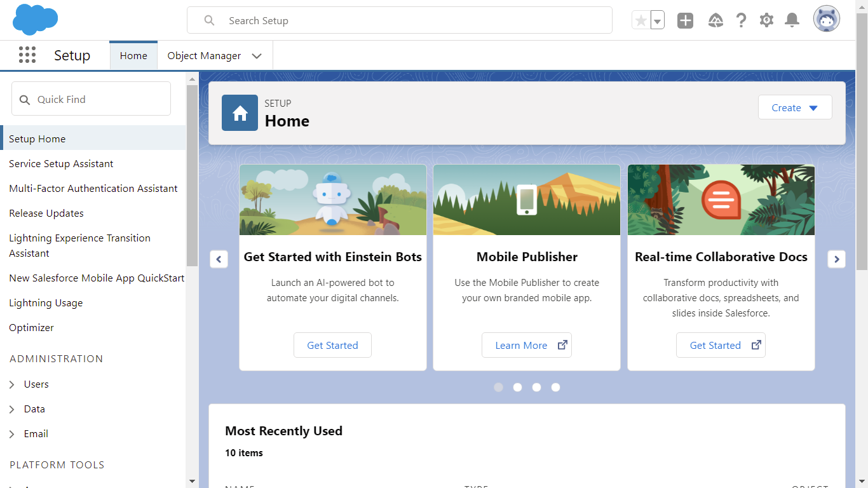Click the Mobile Publisher card image

click(527, 200)
